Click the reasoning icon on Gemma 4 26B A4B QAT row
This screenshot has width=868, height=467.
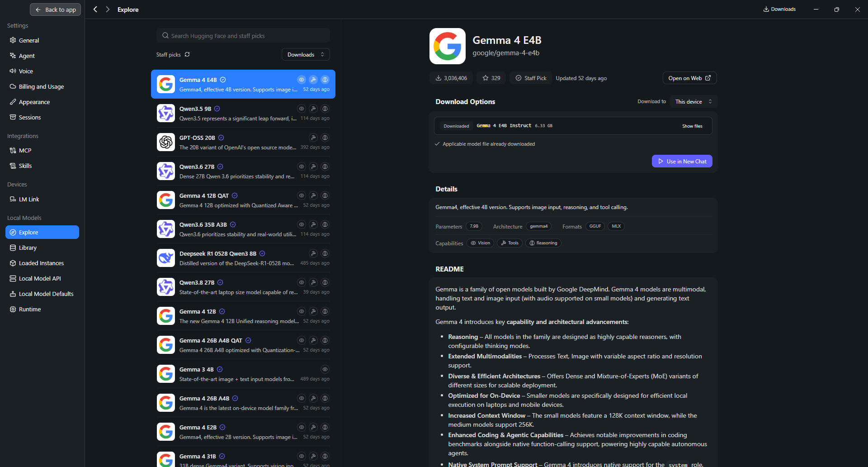pyautogui.click(x=325, y=340)
